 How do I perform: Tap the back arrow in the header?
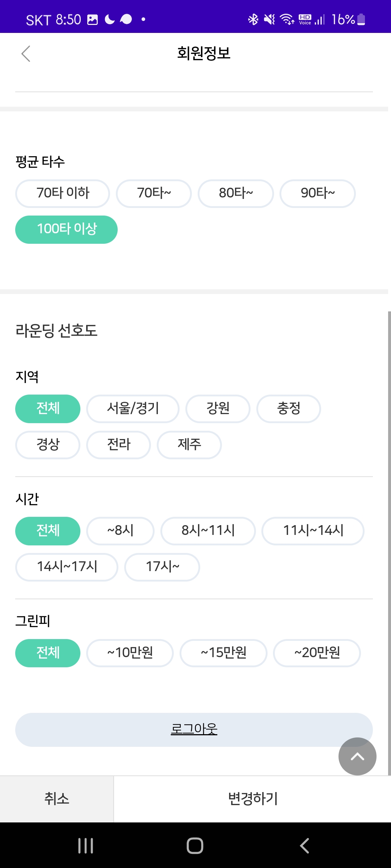[26, 54]
